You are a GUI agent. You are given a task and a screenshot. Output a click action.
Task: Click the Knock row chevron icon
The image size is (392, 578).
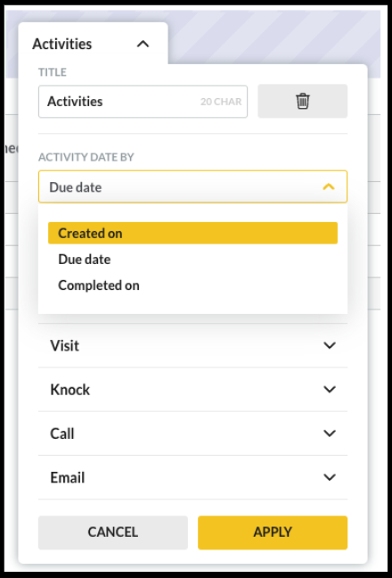pos(329,389)
